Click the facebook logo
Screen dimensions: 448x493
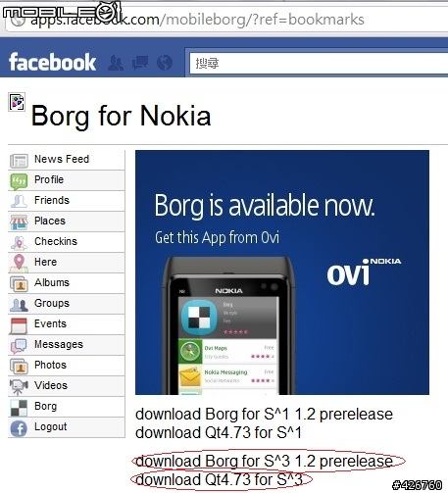click(53, 62)
